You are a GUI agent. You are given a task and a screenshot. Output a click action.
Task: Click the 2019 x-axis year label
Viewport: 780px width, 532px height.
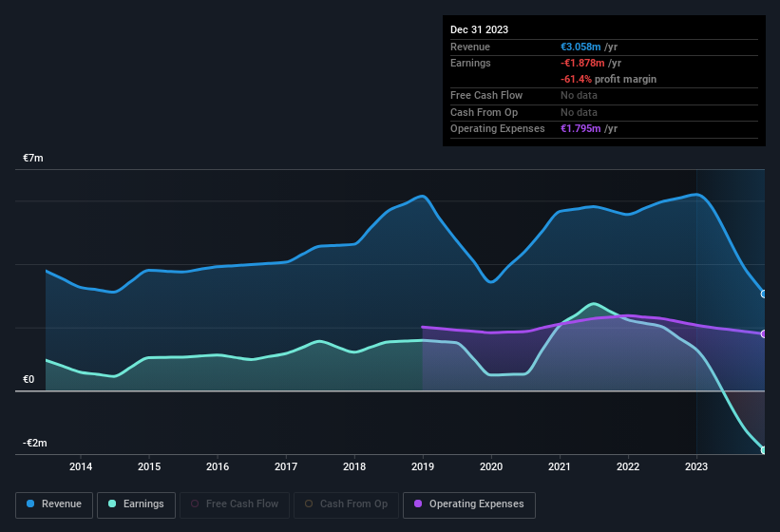click(423, 466)
